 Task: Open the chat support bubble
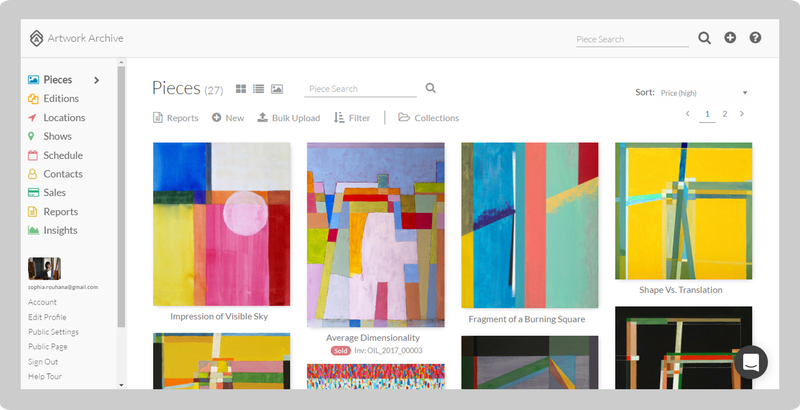pyautogui.click(x=750, y=362)
